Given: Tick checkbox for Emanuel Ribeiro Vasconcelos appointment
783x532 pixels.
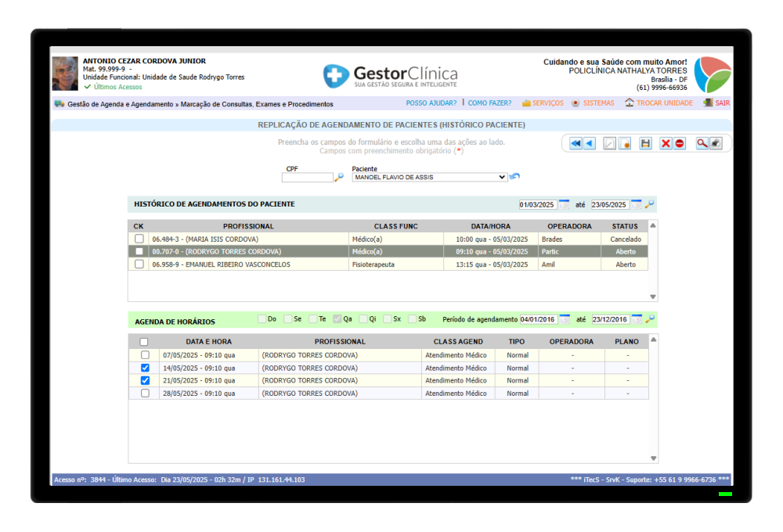Looking at the screenshot, I should (139, 264).
